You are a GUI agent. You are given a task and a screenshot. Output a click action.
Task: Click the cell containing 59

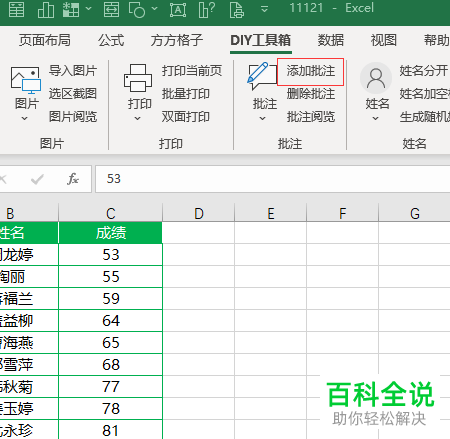tap(110, 299)
